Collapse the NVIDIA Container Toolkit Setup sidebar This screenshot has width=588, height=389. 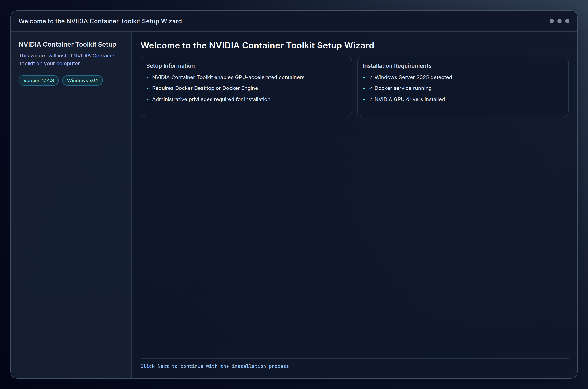(67, 45)
